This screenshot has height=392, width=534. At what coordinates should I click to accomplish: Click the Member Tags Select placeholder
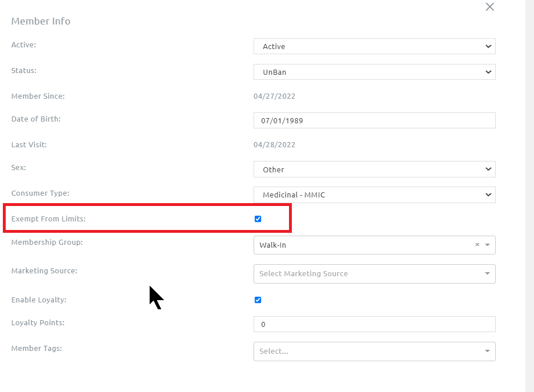click(274, 351)
